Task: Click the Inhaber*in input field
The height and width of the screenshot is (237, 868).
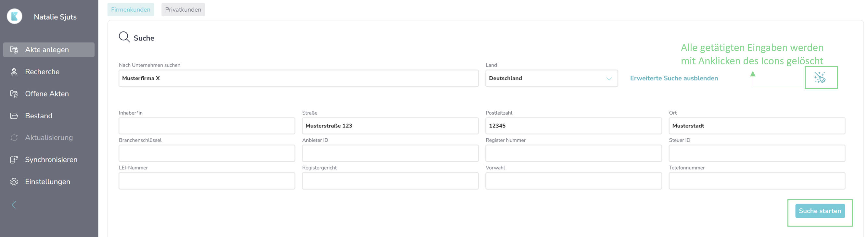Action: (207, 126)
